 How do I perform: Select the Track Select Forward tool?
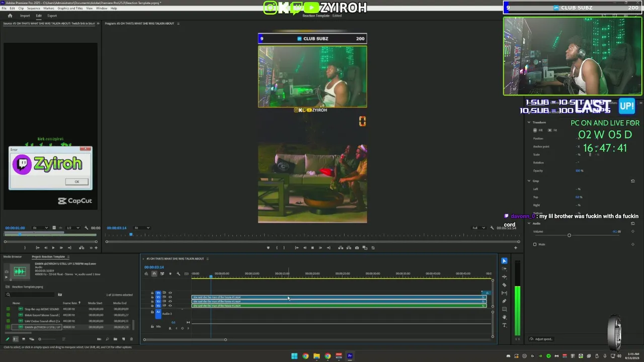coord(504,268)
